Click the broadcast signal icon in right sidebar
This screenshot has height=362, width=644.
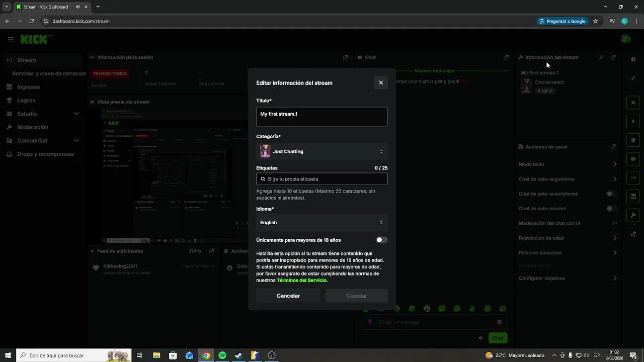point(633,177)
